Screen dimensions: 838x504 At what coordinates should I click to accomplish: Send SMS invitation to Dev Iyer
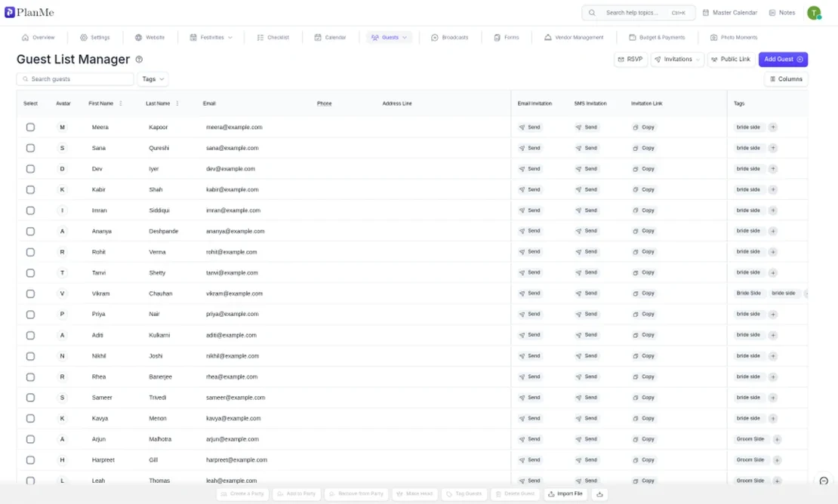pos(587,169)
